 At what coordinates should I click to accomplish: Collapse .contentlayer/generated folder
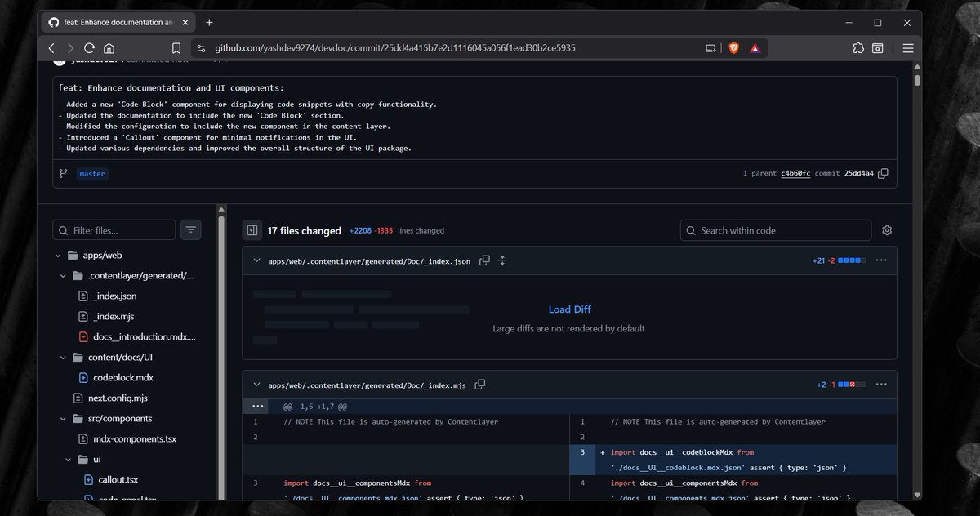[x=64, y=276]
